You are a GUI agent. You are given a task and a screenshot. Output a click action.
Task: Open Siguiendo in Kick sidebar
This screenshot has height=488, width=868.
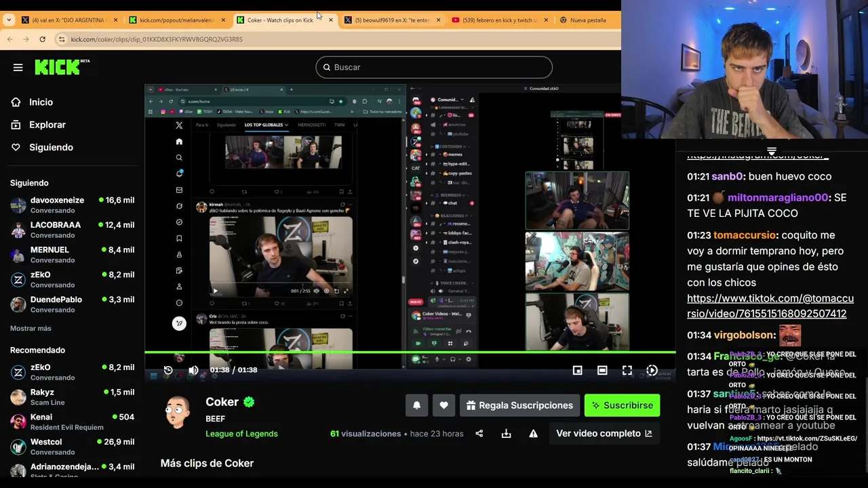point(51,147)
